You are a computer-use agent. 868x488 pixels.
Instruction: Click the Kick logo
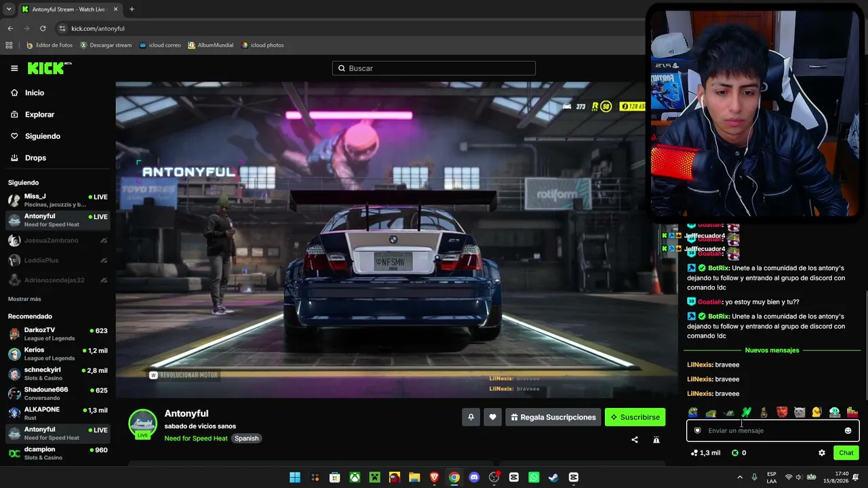point(49,68)
